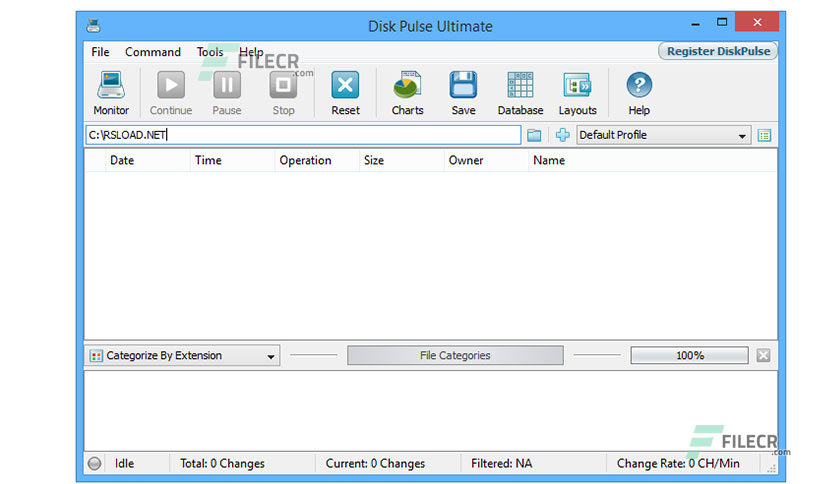The image size is (836, 484).
Task: Sort by the Operation column header
Action: [317, 160]
